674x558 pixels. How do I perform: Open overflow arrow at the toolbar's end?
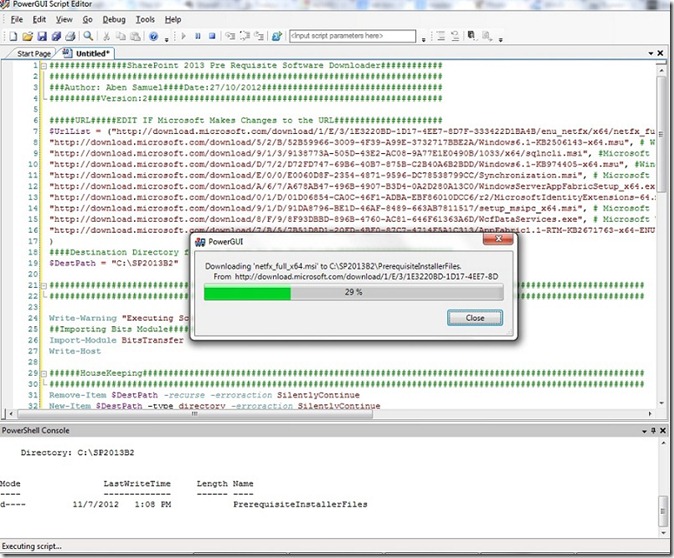[500, 39]
